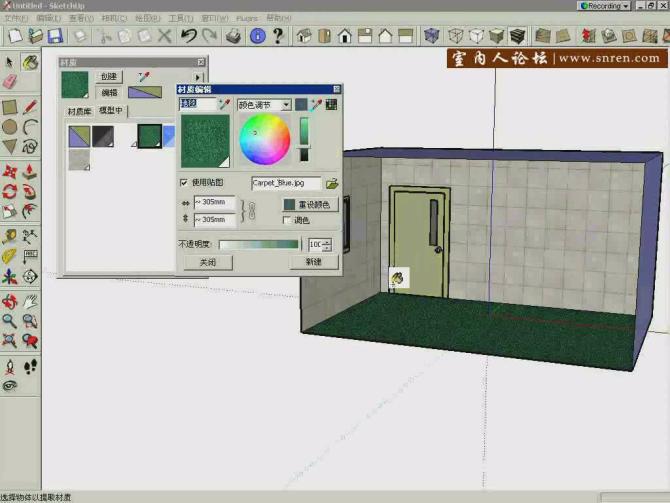Click the Save floppy disk icon

[x=55, y=36]
